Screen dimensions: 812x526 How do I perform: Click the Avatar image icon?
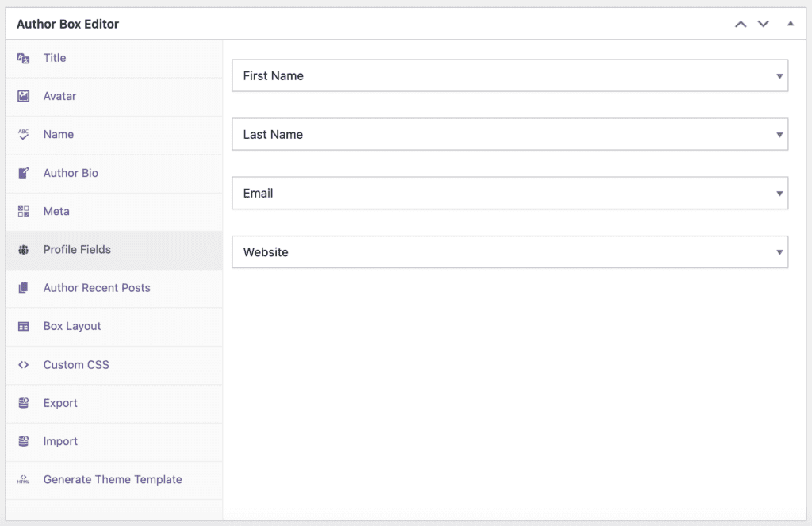coord(23,96)
